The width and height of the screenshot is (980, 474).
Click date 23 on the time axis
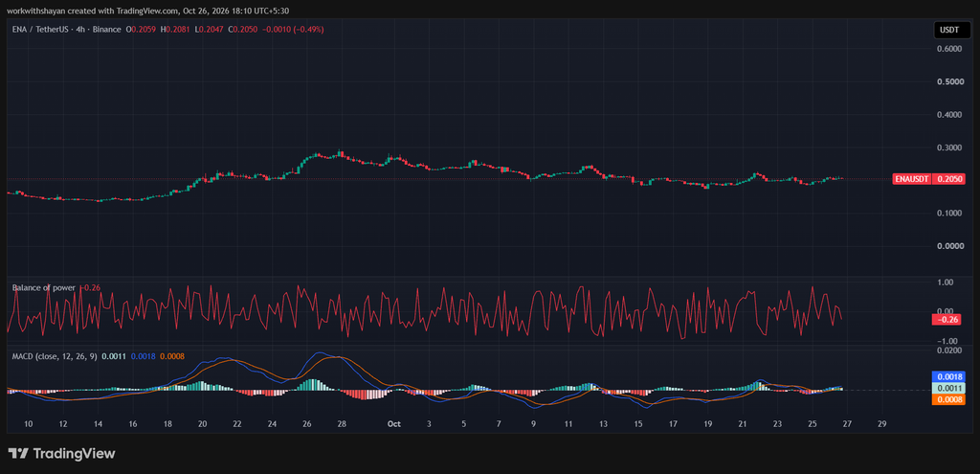coord(777,423)
